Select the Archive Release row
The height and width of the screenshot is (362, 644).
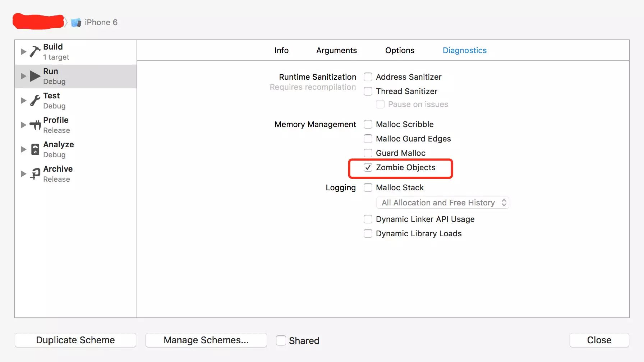click(76, 174)
